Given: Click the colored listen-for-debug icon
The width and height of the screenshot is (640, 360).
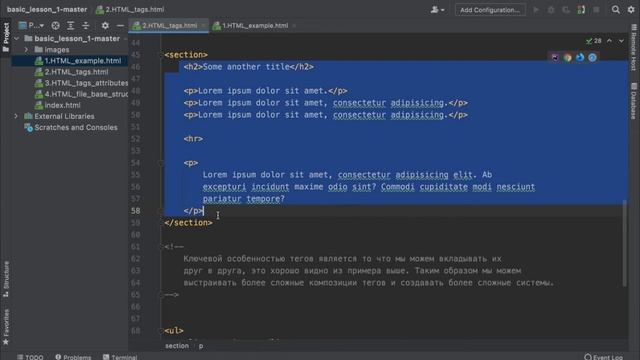Looking at the screenshot, I should point(581,10).
